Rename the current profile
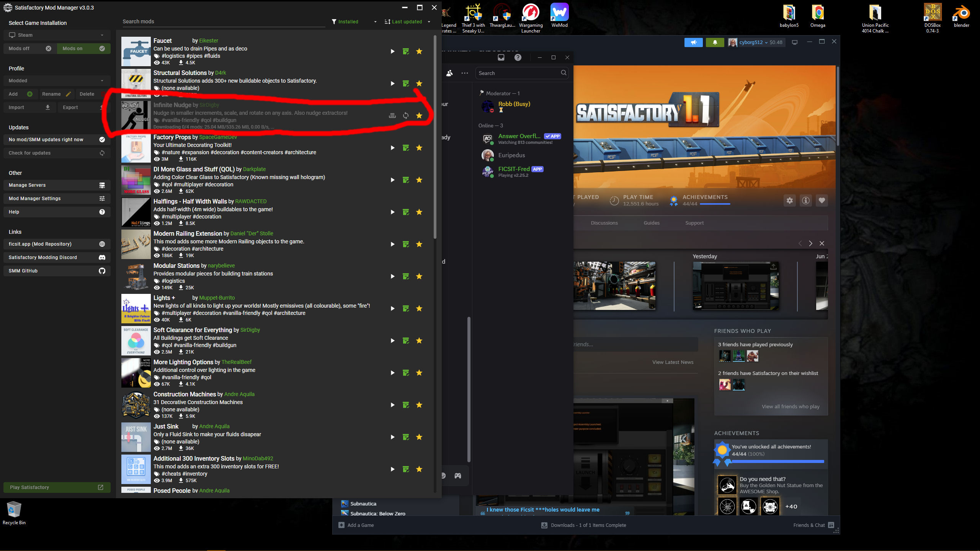The width and height of the screenshot is (980, 551). click(x=57, y=94)
